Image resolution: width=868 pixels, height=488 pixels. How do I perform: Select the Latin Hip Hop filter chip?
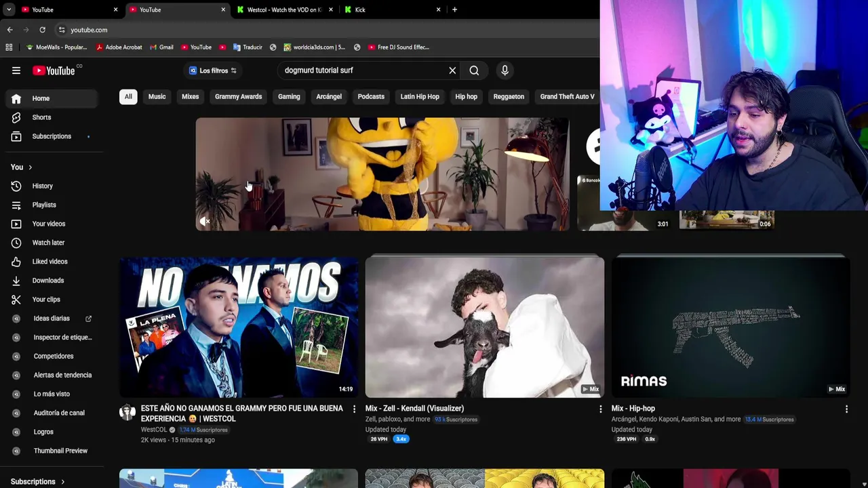(x=420, y=96)
